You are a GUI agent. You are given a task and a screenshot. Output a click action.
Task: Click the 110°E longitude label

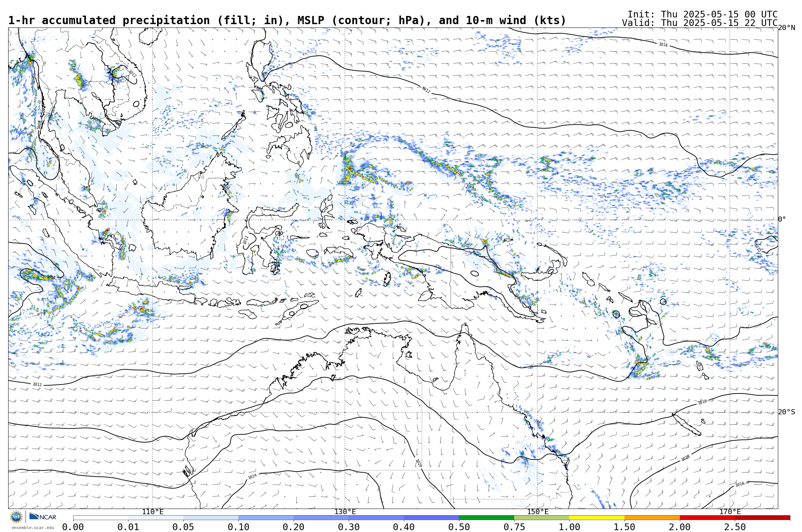coord(153,512)
